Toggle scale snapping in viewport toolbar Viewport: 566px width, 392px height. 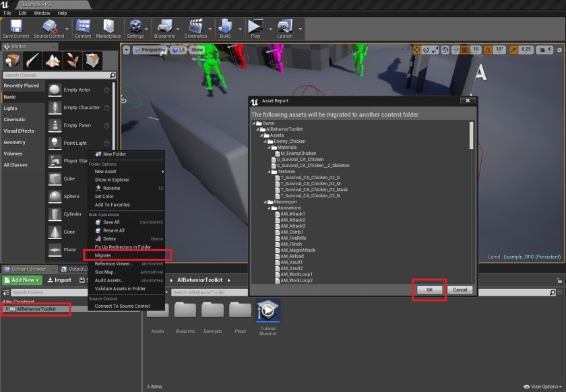[x=513, y=50]
